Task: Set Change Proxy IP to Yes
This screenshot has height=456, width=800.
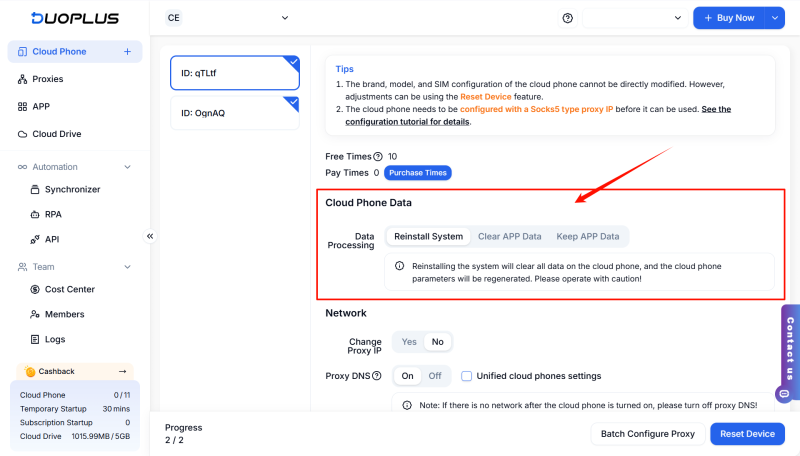Action: coord(409,342)
